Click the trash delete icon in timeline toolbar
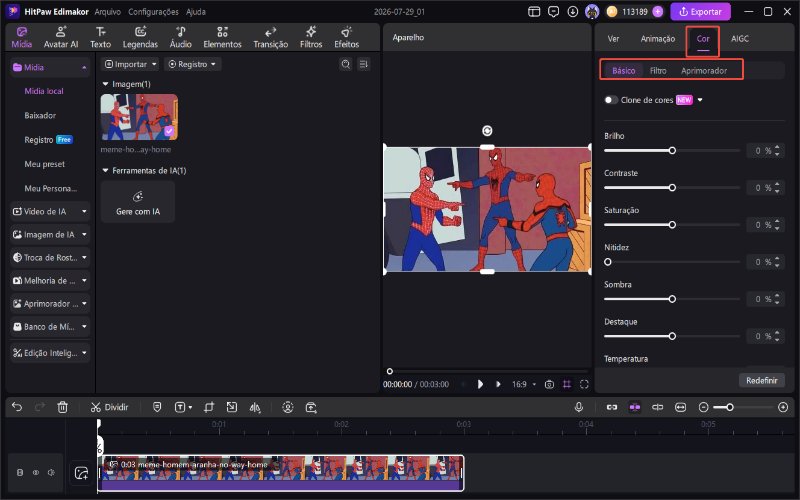 62,407
